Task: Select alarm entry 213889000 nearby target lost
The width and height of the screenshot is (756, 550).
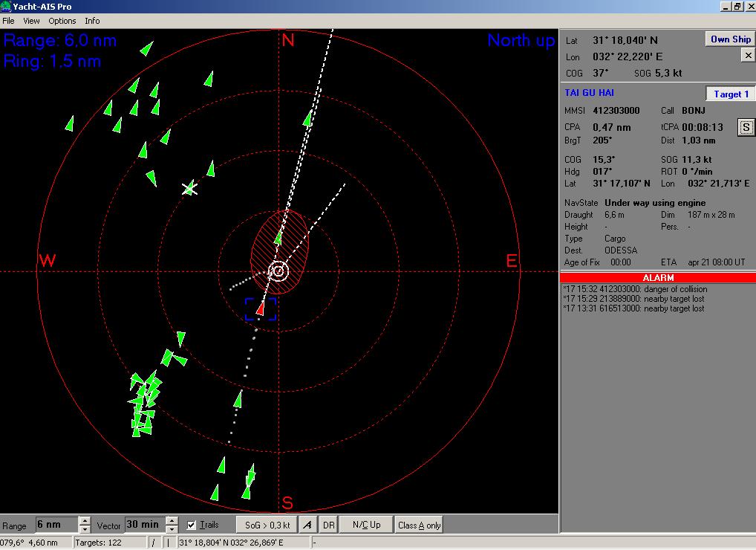Action: (633, 299)
